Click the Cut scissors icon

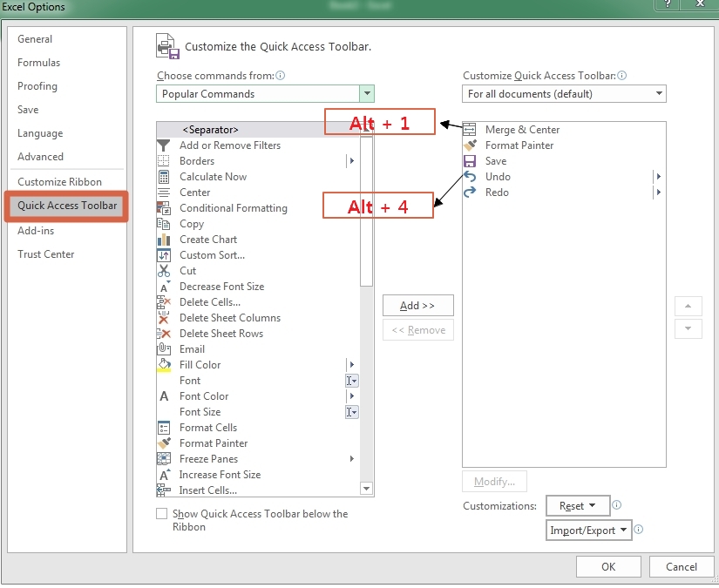coord(163,271)
